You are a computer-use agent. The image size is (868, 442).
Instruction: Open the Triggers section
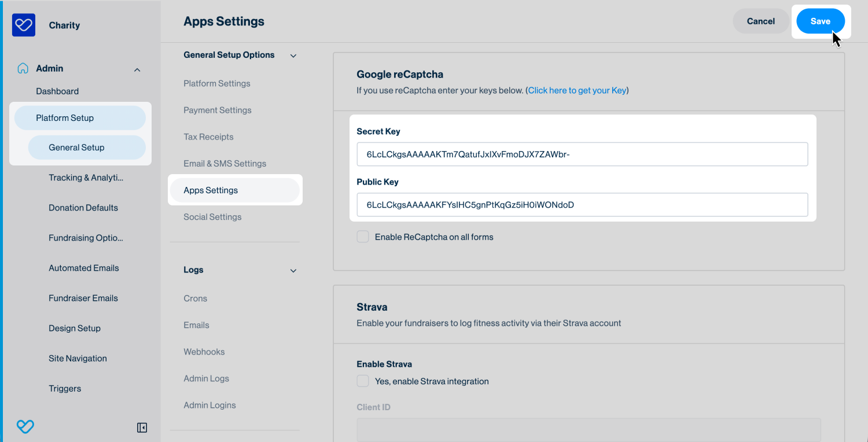pyautogui.click(x=65, y=388)
